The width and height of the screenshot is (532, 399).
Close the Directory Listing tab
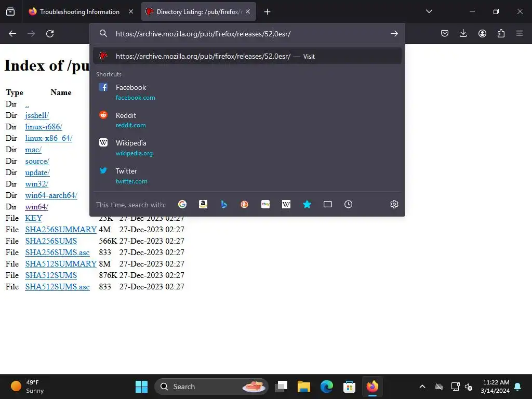coord(248,11)
